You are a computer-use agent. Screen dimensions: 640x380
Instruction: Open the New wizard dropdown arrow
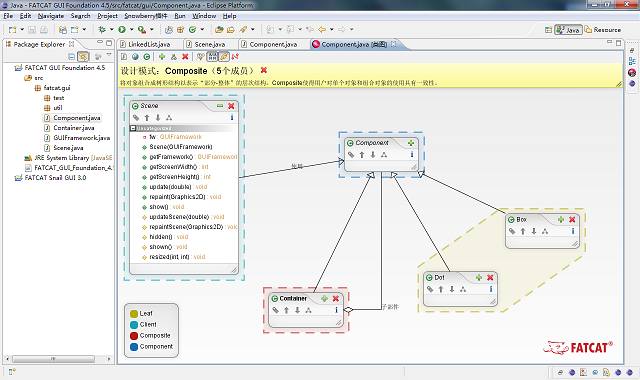coord(22,29)
